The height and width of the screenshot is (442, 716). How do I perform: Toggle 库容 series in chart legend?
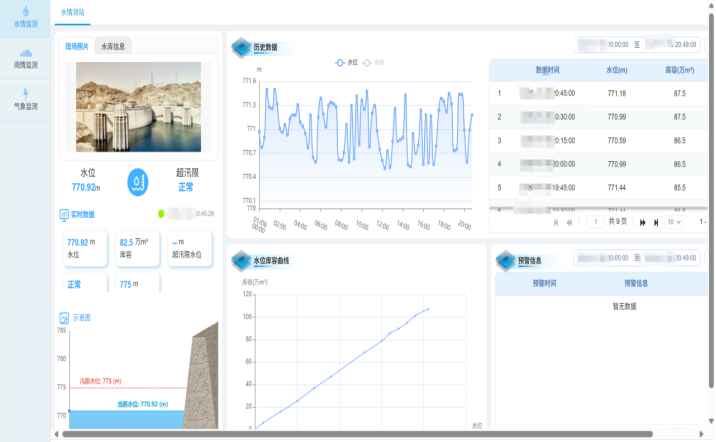coord(374,62)
